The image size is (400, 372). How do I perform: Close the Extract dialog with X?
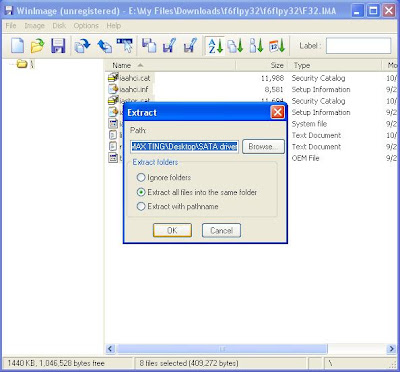point(277,112)
